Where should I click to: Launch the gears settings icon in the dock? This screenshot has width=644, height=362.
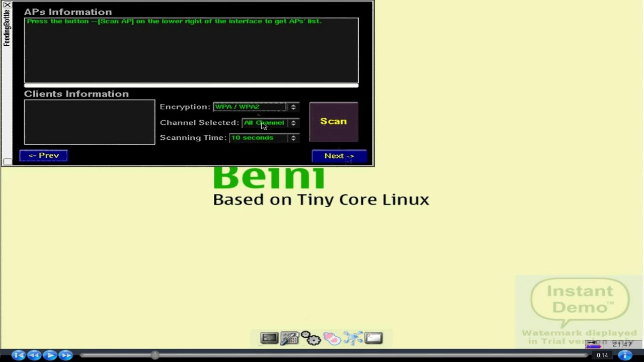[311, 338]
